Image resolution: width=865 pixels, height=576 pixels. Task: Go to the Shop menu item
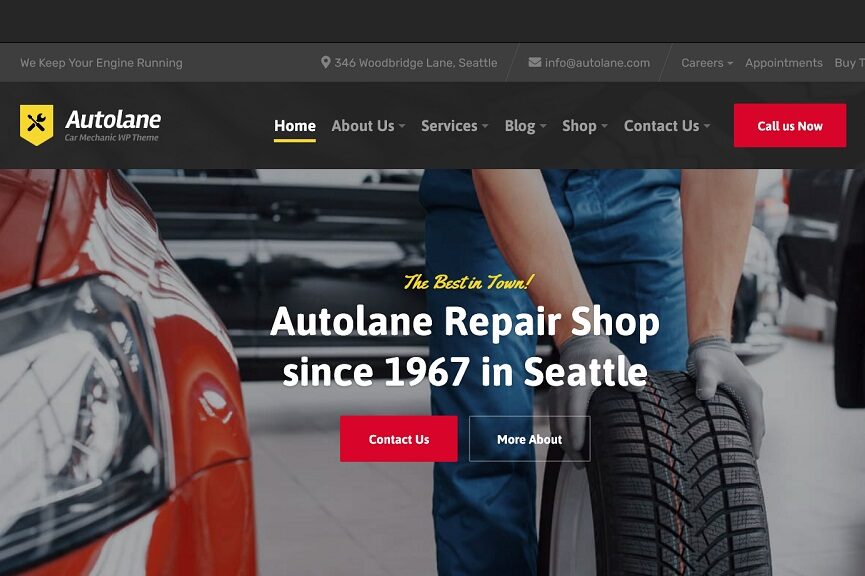click(x=579, y=126)
